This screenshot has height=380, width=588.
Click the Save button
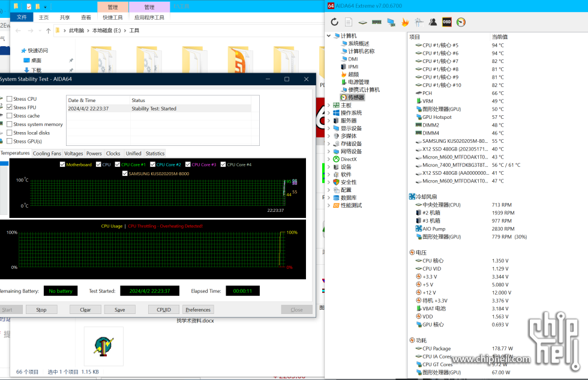(119, 310)
